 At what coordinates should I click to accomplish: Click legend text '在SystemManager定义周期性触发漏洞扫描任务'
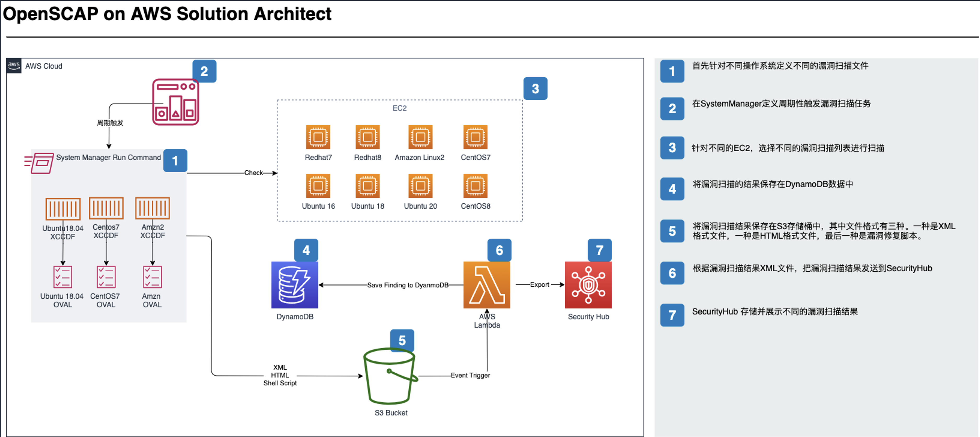(781, 104)
